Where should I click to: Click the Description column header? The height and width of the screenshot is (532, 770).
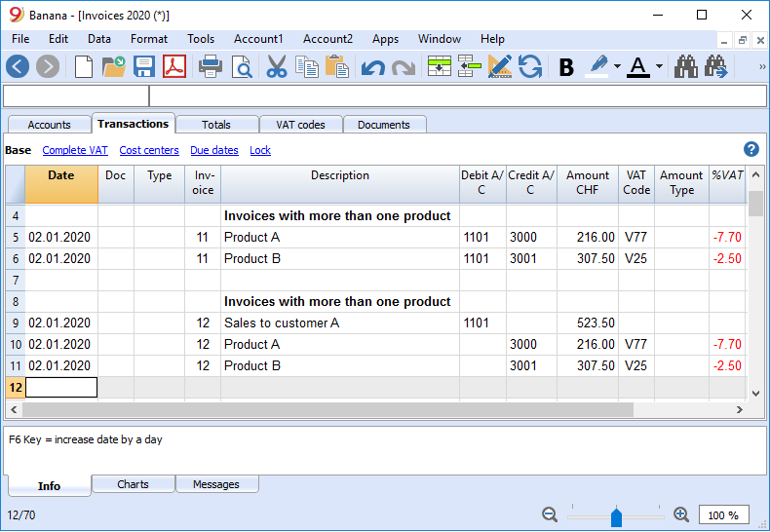point(340,184)
